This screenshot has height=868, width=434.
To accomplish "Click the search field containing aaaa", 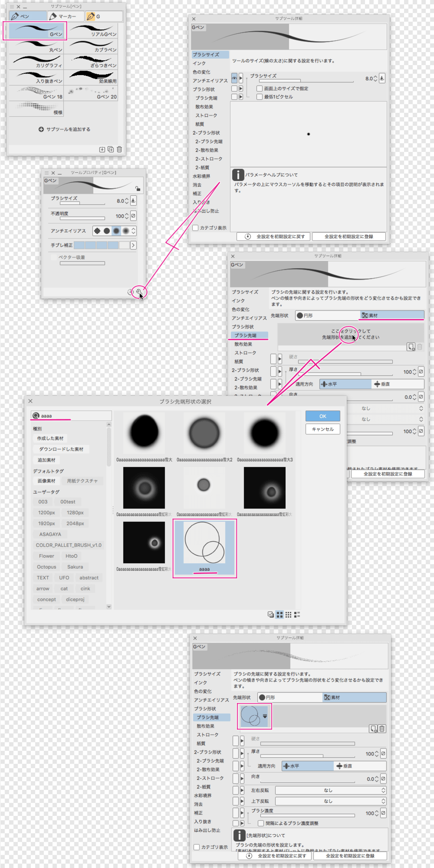I will (71, 415).
